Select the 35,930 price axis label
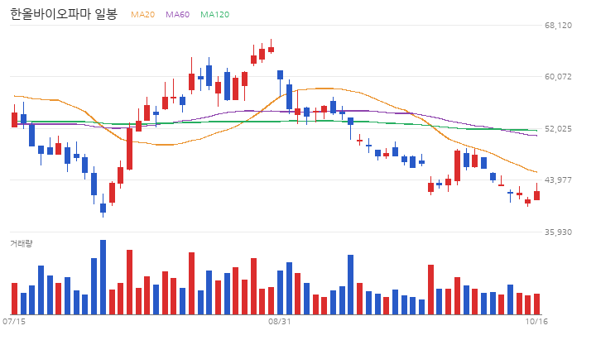596x364 pixels. click(x=558, y=232)
